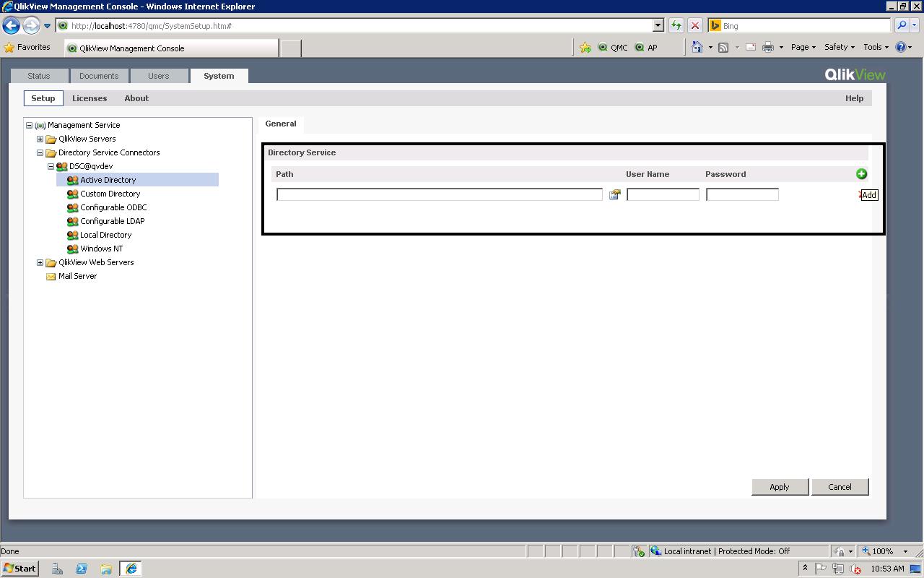Click the User Name input field
Viewport: 924px width, 578px height.
(663, 194)
